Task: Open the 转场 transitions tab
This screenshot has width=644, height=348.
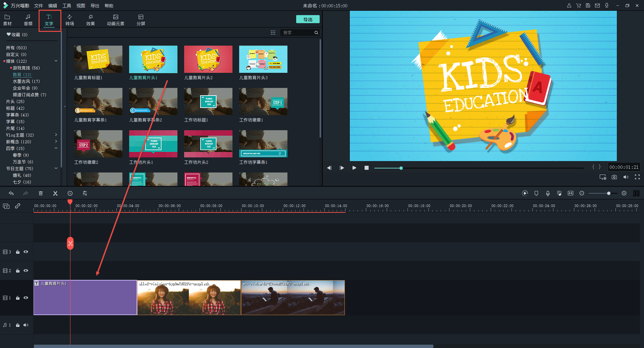Action: [x=70, y=20]
